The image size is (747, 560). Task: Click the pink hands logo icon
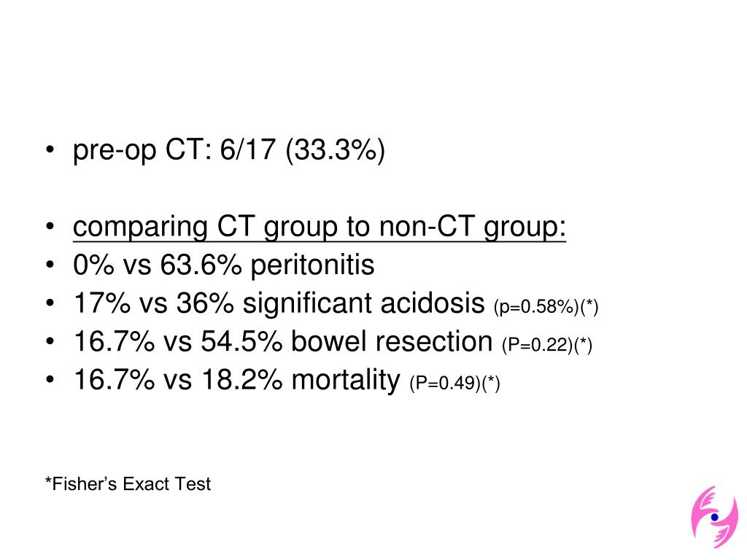click(715, 516)
